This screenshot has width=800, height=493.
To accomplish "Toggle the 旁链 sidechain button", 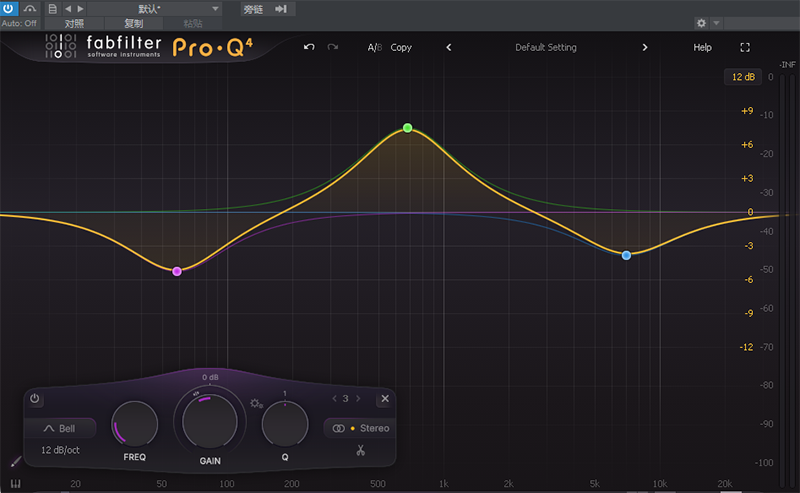I will [x=253, y=9].
